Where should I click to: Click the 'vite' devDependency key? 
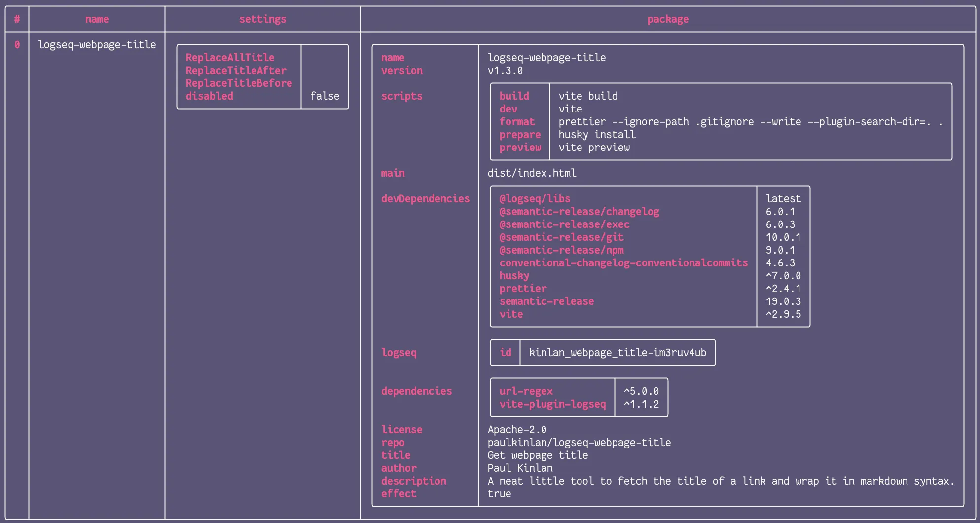click(511, 314)
